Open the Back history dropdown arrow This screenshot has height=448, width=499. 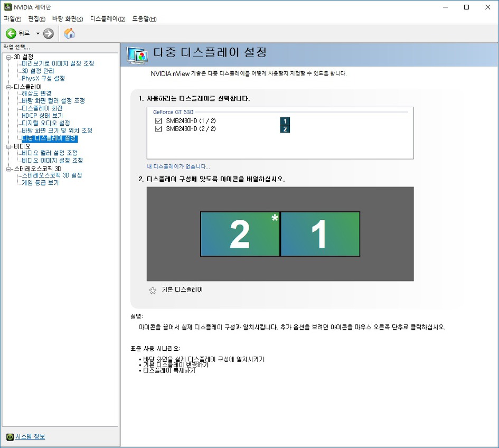pyautogui.click(x=37, y=33)
